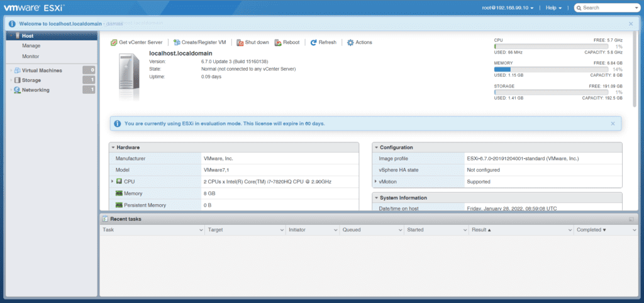Viewport: 644px width, 303px height.
Task: Expand the Storage tree node
Action: pos(11,80)
